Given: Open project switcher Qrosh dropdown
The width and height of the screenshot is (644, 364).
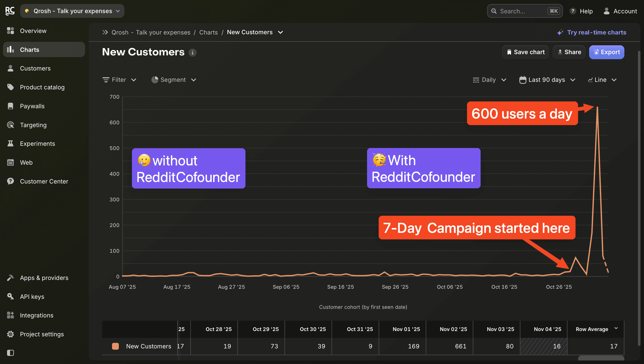Looking at the screenshot, I should point(72,11).
